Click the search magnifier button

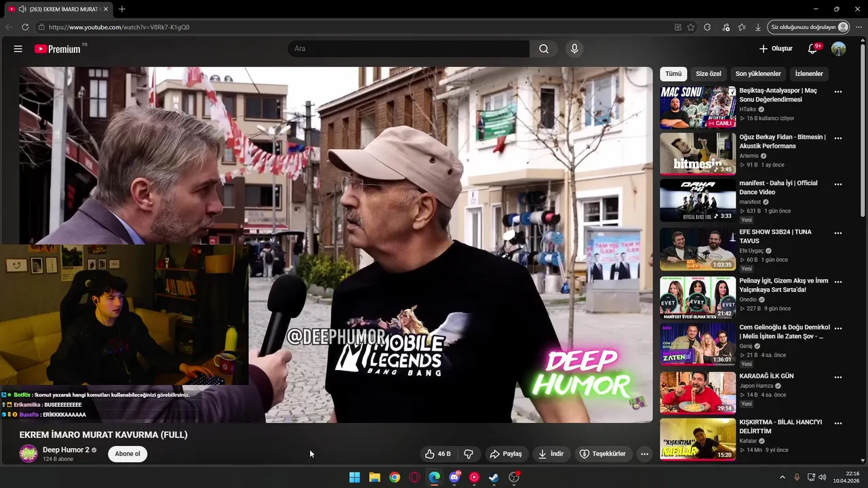[x=544, y=49]
